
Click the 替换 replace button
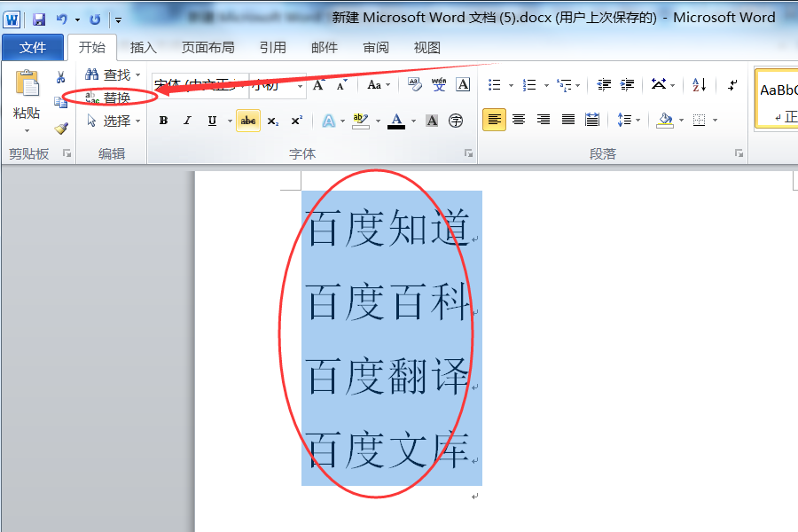point(108,98)
